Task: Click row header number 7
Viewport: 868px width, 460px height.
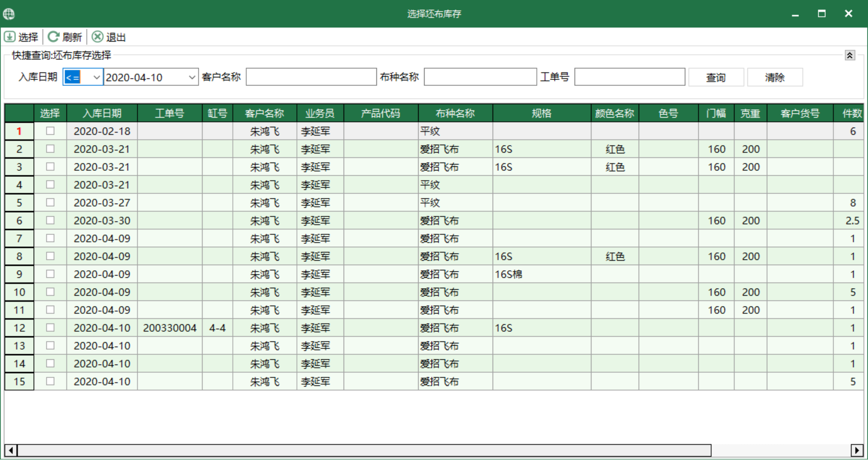Action: pyautogui.click(x=19, y=238)
